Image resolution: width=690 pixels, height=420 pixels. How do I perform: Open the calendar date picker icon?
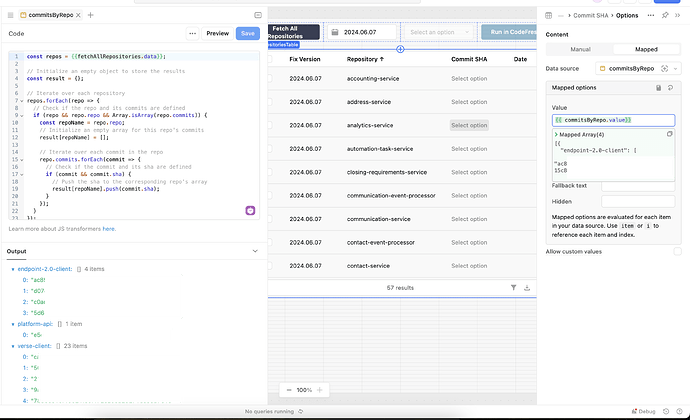(335, 32)
